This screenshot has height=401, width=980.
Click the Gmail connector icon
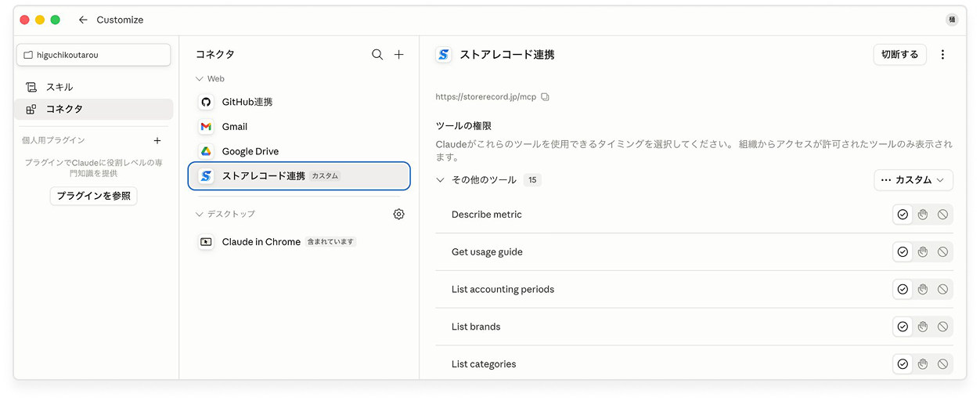click(x=206, y=126)
